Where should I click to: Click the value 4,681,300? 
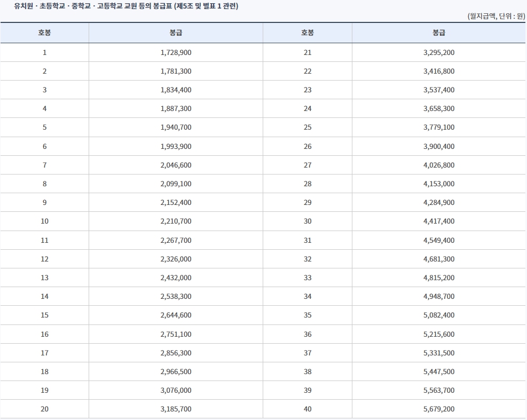[439, 259]
